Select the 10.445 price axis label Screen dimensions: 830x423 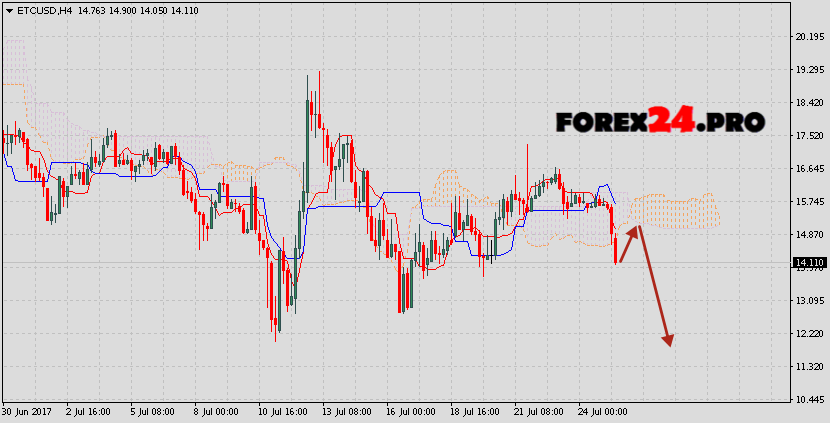(808, 400)
